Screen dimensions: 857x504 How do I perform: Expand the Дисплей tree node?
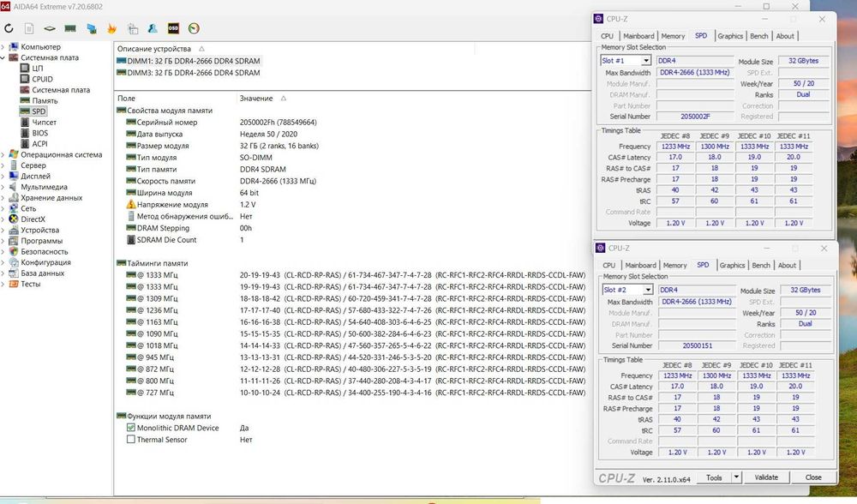[x=3, y=176]
